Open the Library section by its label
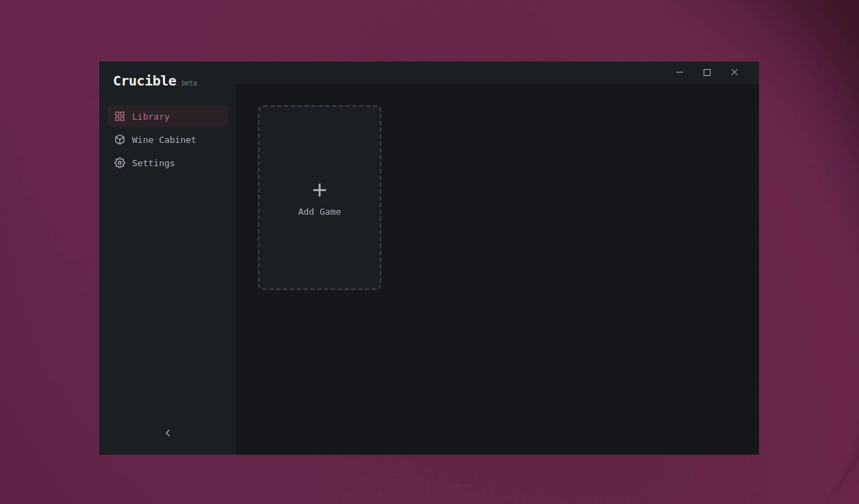 [x=151, y=117]
